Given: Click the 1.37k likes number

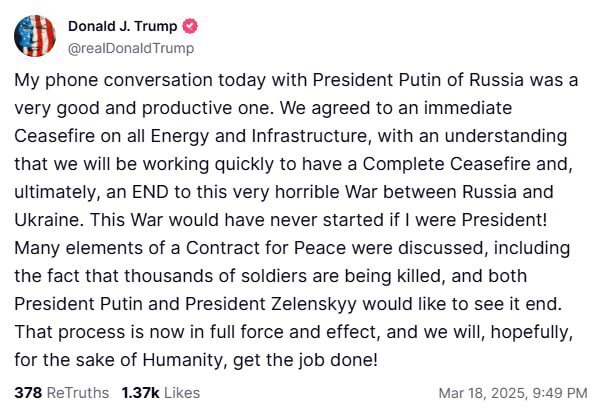Looking at the screenshot, I should click(139, 393).
